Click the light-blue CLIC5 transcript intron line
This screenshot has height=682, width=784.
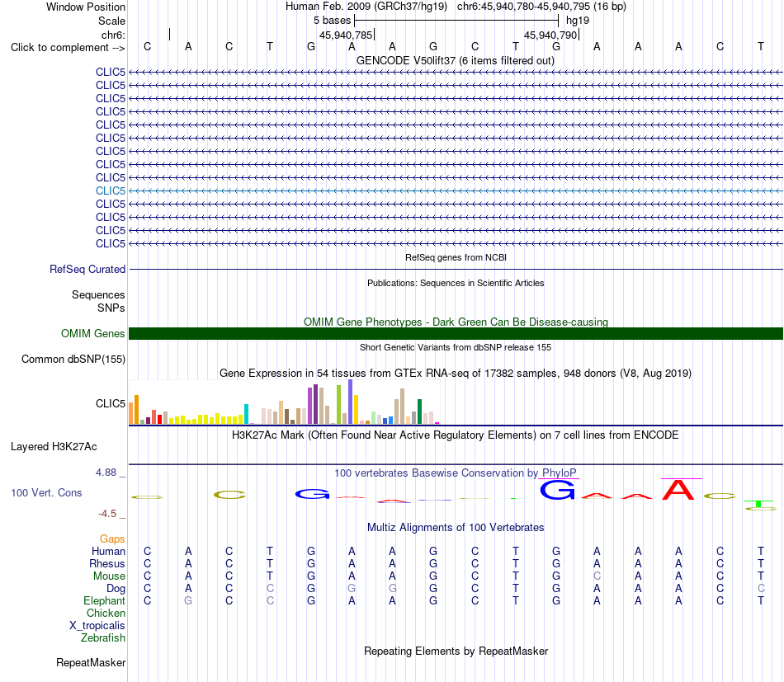[456, 190]
